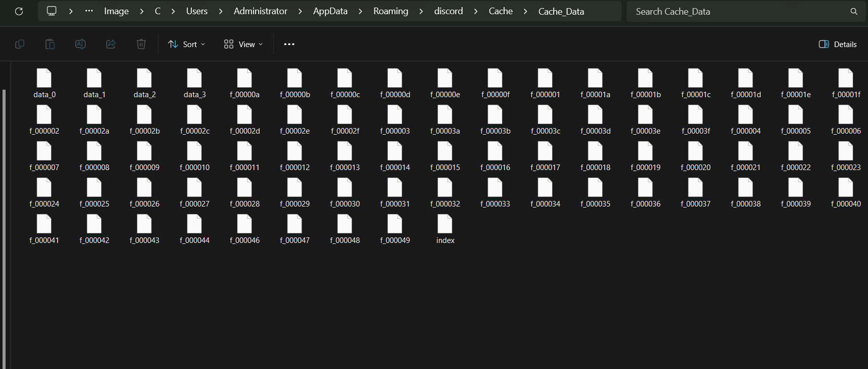Go to AppData folder breadcrumb
868x369 pixels.
[x=330, y=11]
